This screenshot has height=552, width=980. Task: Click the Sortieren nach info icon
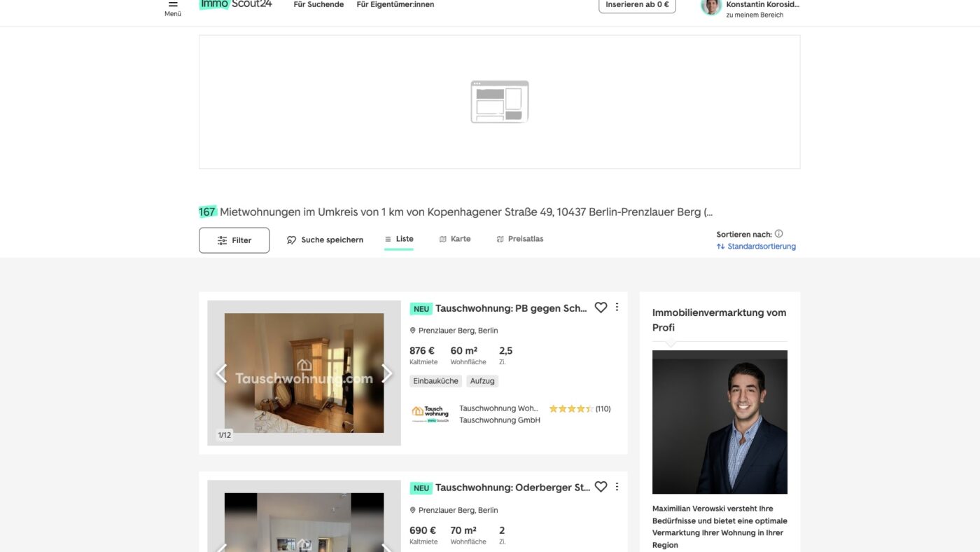click(778, 234)
